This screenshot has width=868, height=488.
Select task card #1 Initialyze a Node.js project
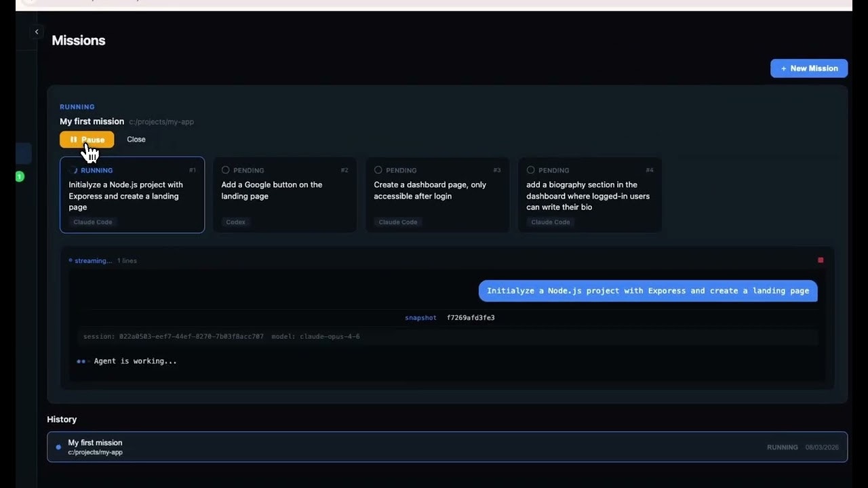(x=132, y=195)
